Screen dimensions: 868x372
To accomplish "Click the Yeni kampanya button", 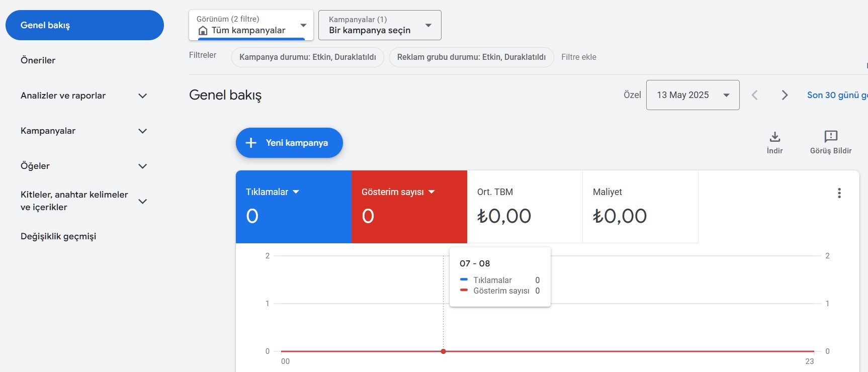I will pyautogui.click(x=289, y=143).
